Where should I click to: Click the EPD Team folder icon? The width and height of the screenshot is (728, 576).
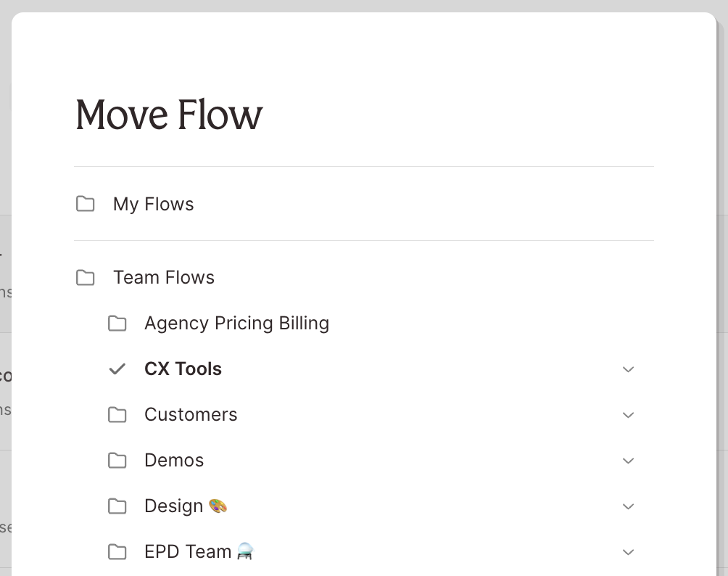pos(117,551)
